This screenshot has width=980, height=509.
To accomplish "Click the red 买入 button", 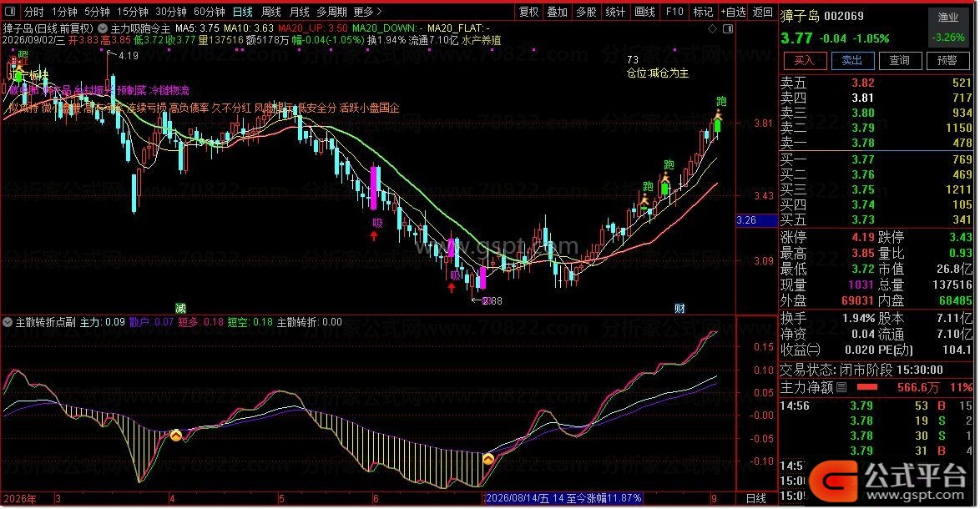I will pyautogui.click(x=805, y=61).
